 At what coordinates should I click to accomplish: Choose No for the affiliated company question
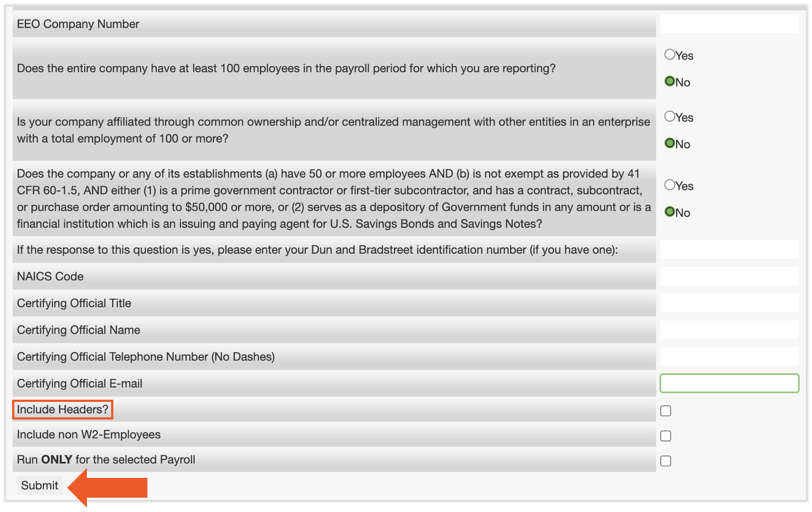670,143
